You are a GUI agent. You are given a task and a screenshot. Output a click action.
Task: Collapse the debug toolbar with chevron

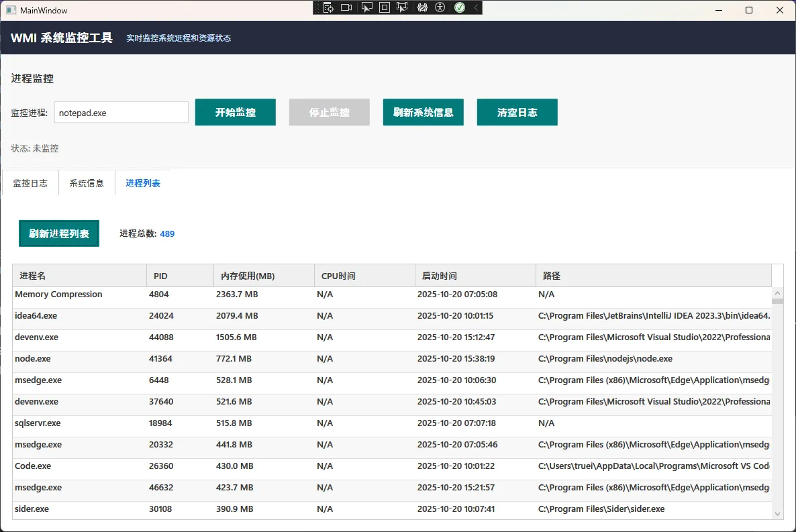(476, 8)
